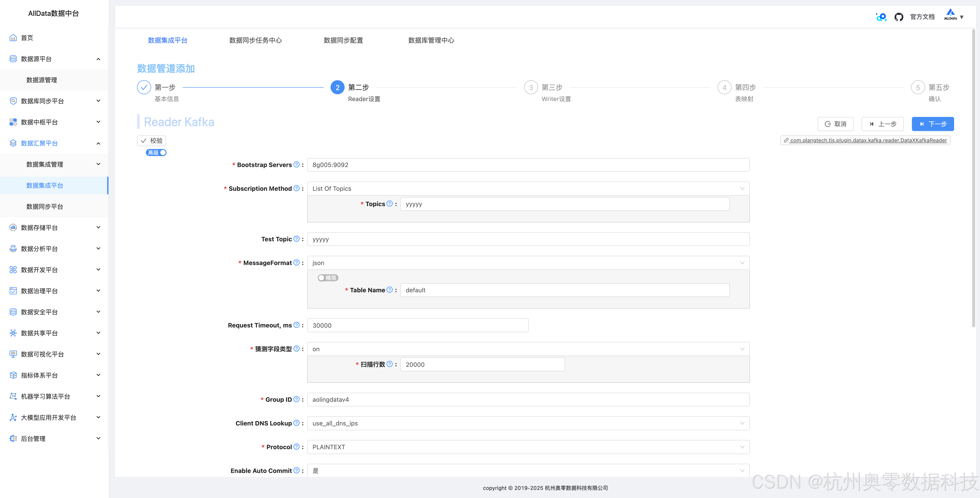Viewport: 980px width, 498px height.
Task: Switch to the 数据库管理中心 tab
Action: click(x=431, y=40)
